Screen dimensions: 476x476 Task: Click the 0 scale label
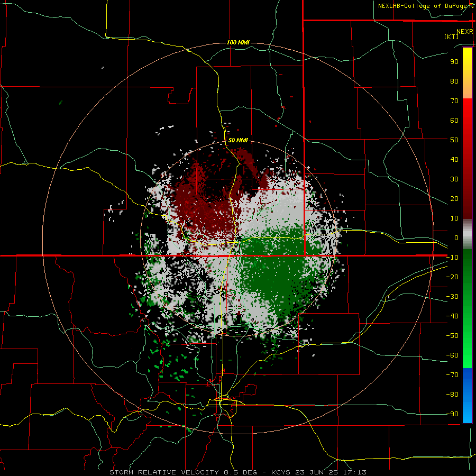coord(456,238)
